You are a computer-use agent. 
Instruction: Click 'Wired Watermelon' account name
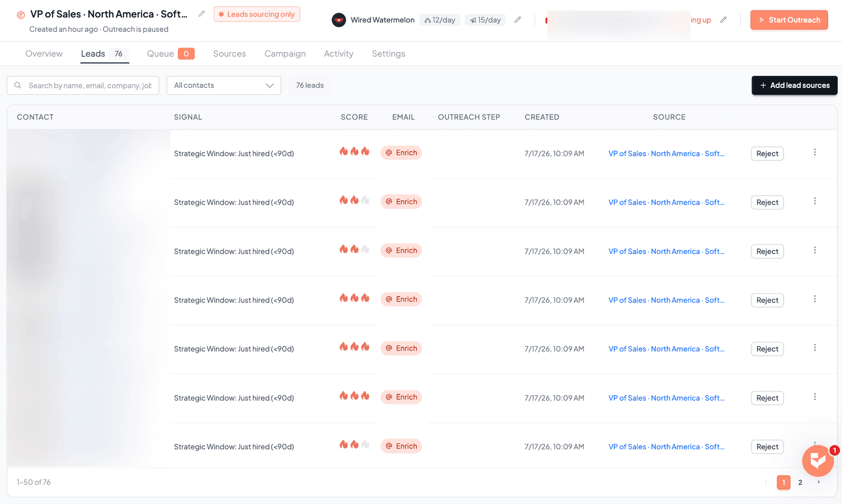[383, 20]
